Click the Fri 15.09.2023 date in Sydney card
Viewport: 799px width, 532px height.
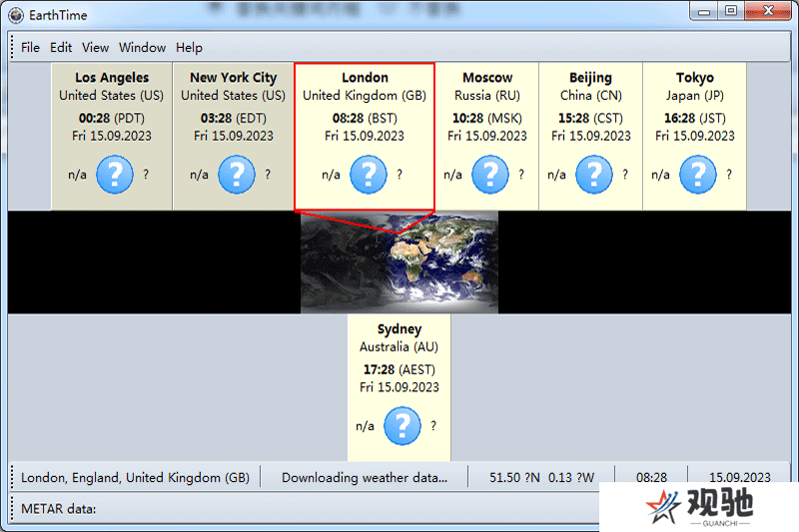(399, 387)
